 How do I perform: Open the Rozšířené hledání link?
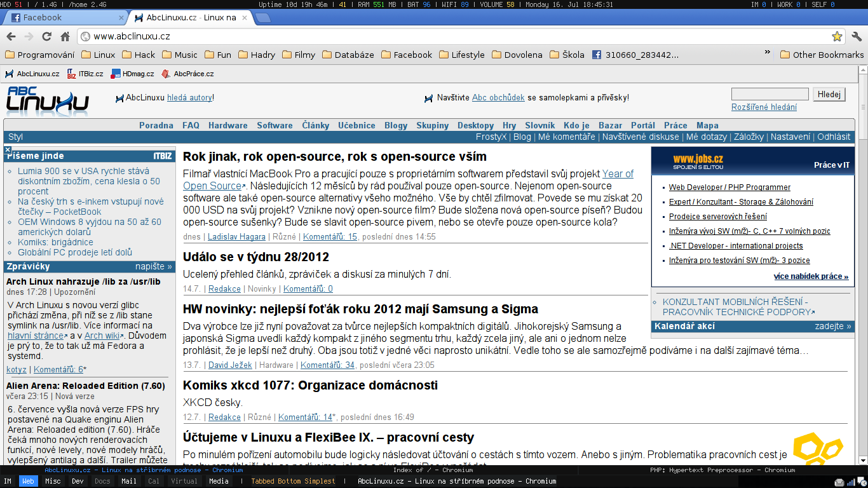click(764, 107)
